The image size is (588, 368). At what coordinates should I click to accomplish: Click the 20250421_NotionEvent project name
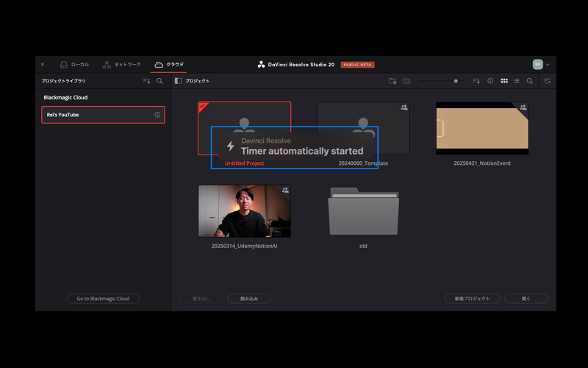point(482,163)
